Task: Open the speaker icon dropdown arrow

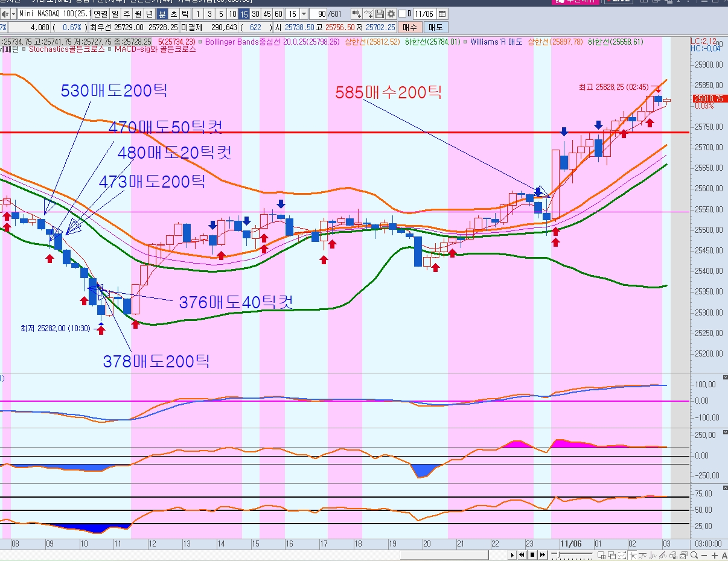Action: [x=12, y=14]
